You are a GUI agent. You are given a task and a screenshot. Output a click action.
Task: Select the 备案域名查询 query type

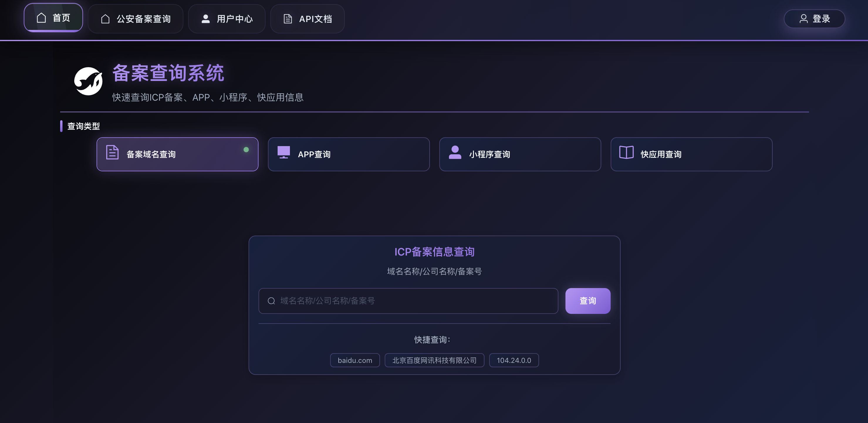(x=177, y=154)
